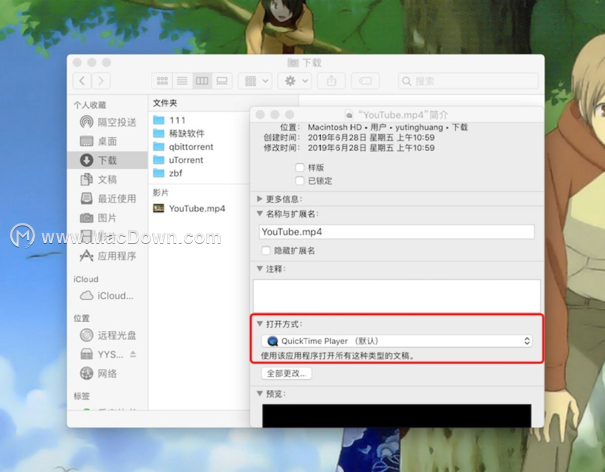
Task: Open the QuickTime Player open-with dropdown
Action: pyautogui.click(x=397, y=341)
